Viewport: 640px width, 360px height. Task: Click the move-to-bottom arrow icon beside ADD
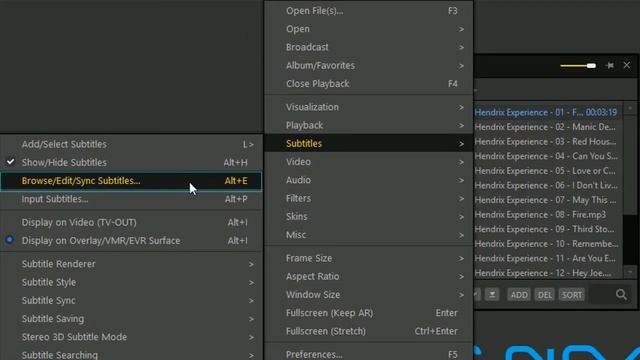pos(492,294)
